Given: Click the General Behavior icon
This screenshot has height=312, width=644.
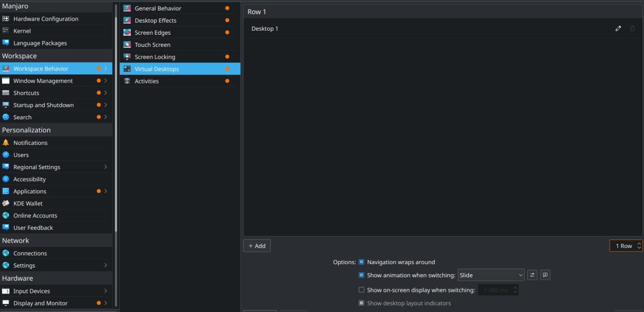Looking at the screenshot, I should point(127,8).
